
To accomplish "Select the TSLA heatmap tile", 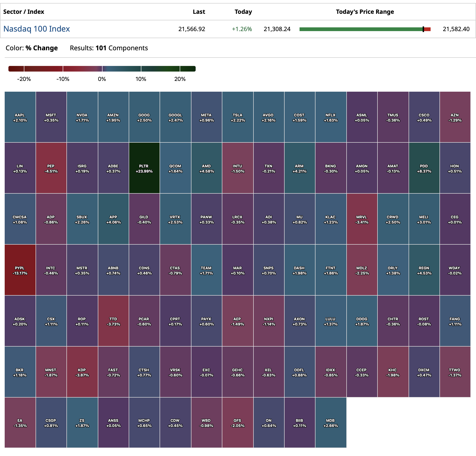I will click(238, 117).
